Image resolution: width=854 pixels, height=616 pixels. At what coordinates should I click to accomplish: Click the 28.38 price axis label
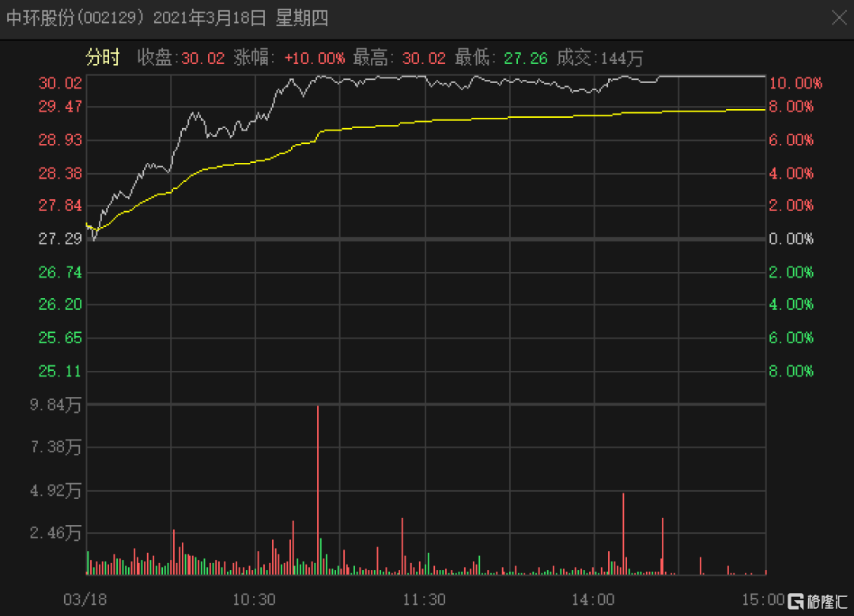[60, 173]
